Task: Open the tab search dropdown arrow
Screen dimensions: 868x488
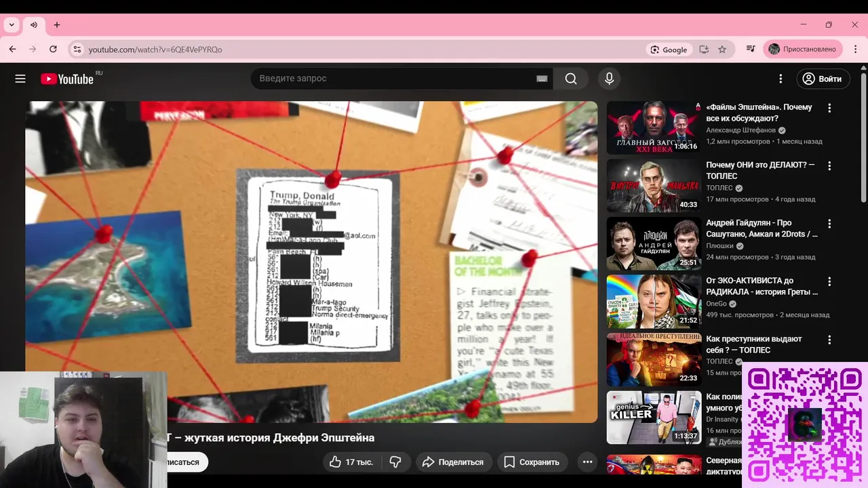Action: (12, 25)
